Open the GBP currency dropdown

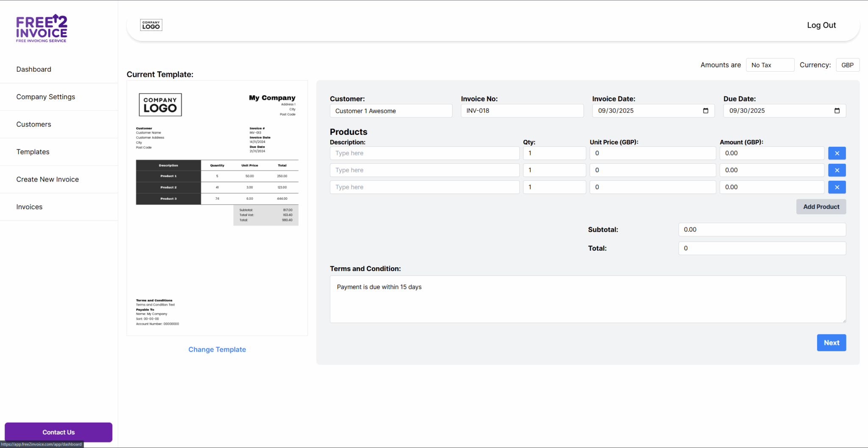click(848, 64)
